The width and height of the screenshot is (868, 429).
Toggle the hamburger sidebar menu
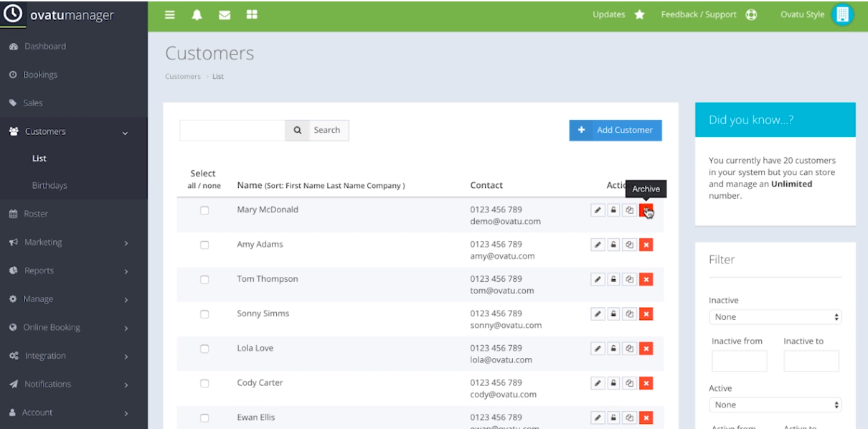pyautogui.click(x=170, y=15)
